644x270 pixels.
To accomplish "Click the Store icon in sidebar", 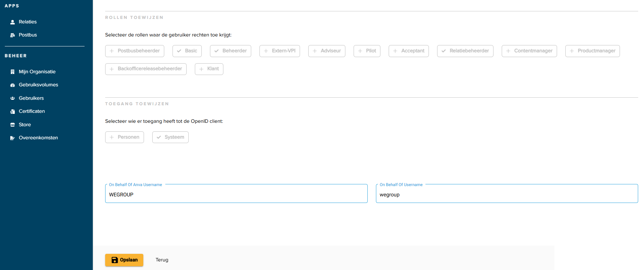I will tap(13, 125).
